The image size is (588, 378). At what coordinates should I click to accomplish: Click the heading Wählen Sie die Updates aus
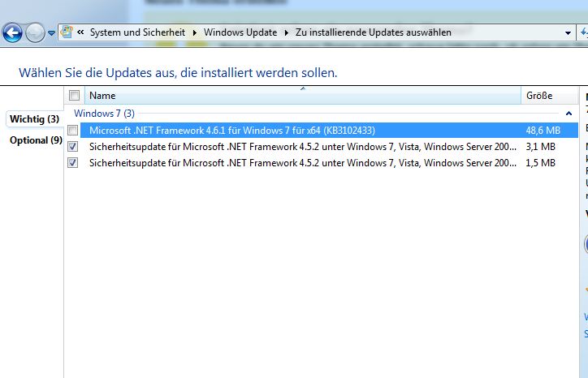pos(178,73)
